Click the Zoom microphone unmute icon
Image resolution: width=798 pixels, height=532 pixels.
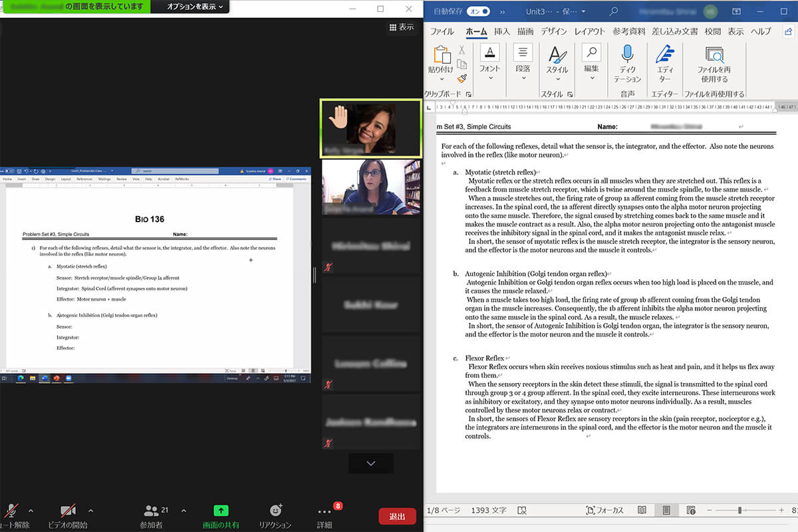11,511
